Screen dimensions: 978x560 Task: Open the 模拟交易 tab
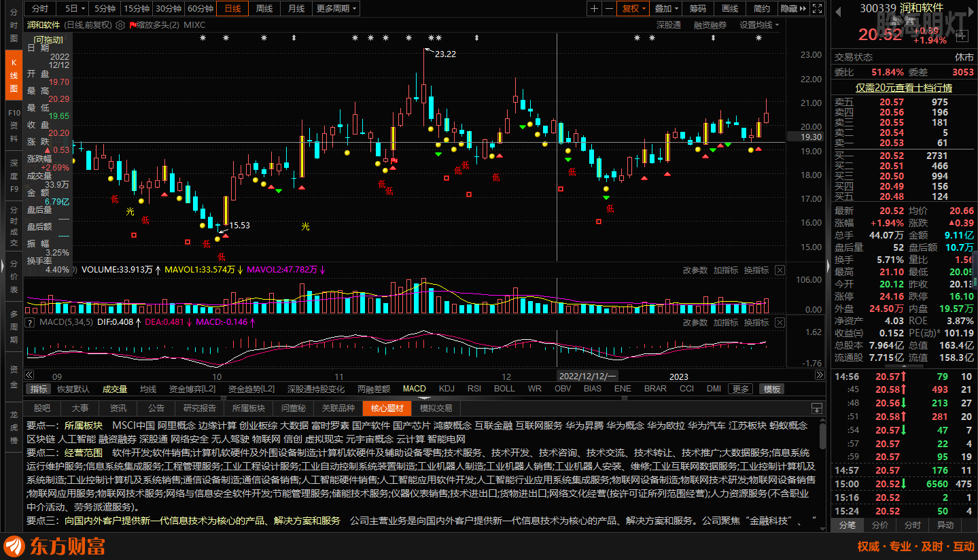point(436,408)
